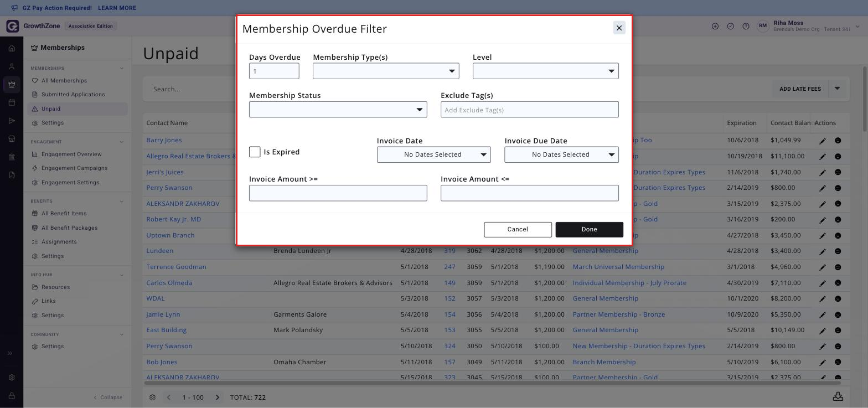Click the LEARN MORE link in banner
868x408 pixels.
click(x=117, y=8)
